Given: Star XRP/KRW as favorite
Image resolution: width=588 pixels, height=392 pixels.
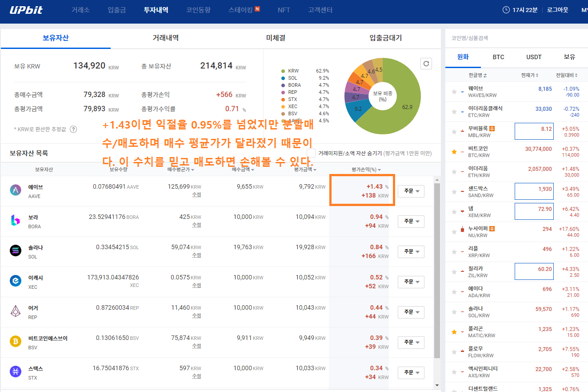Looking at the screenshot, I should pos(454,252).
